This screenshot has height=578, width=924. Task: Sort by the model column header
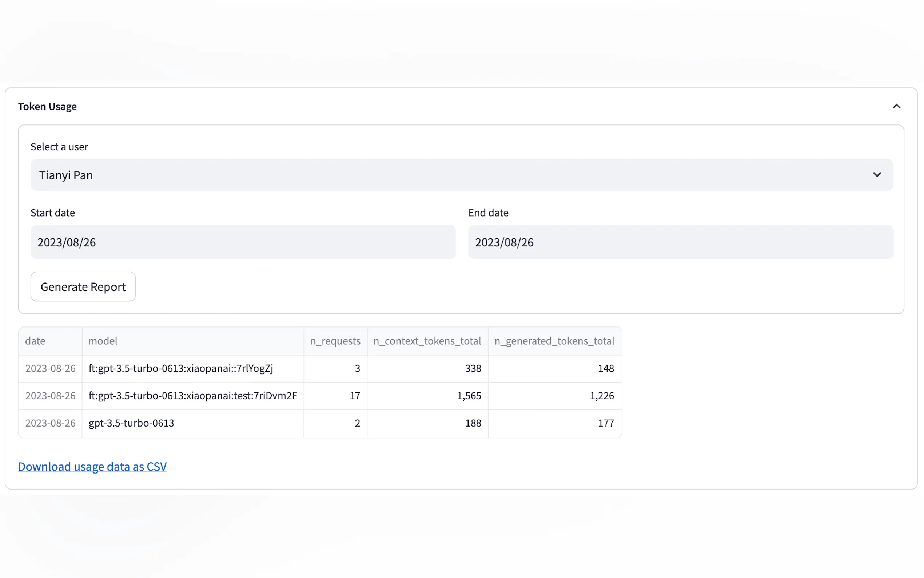pos(103,341)
